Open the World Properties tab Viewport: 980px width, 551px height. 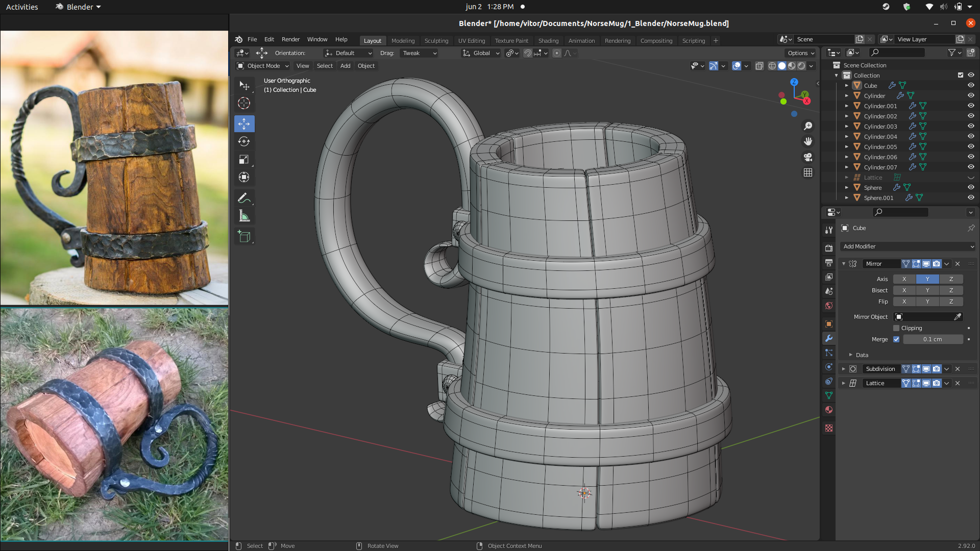[829, 306]
